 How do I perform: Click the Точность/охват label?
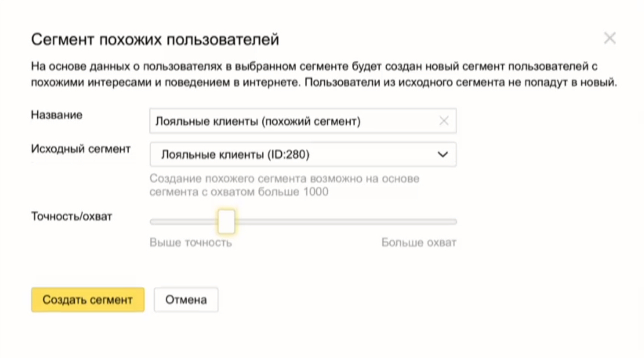point(72,216)
